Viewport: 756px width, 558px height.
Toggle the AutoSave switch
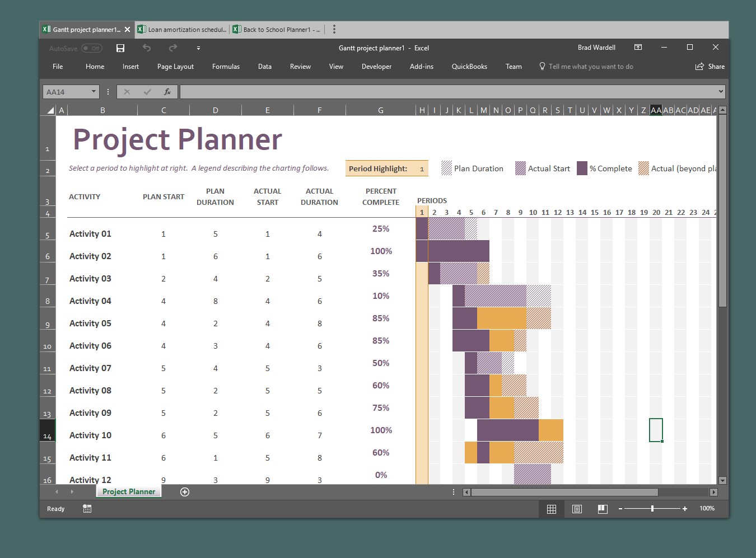pyautogui.click(x=92, y=49)
